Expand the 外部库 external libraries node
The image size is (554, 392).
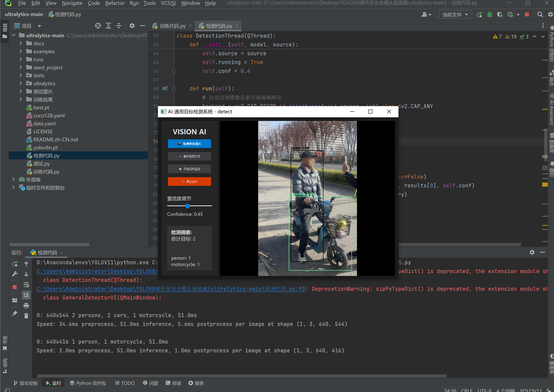(x=14, y=180)
